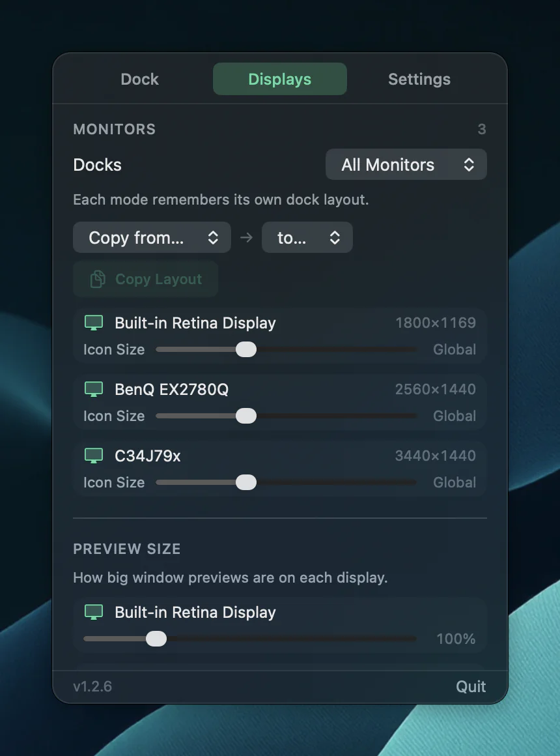Open the All Monitors dropdown

406,165
